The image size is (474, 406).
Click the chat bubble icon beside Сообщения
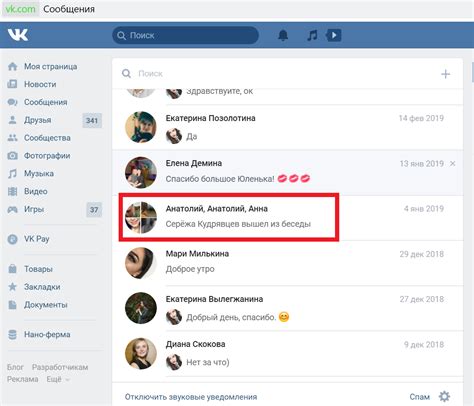[x=12, y=102]
